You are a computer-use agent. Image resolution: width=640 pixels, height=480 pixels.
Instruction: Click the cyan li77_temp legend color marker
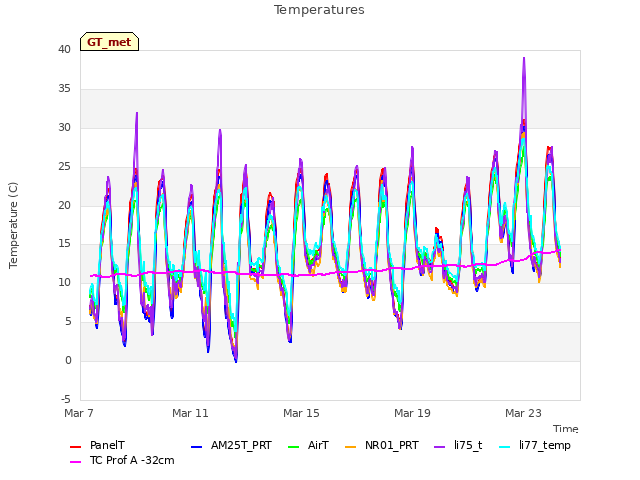504,447
